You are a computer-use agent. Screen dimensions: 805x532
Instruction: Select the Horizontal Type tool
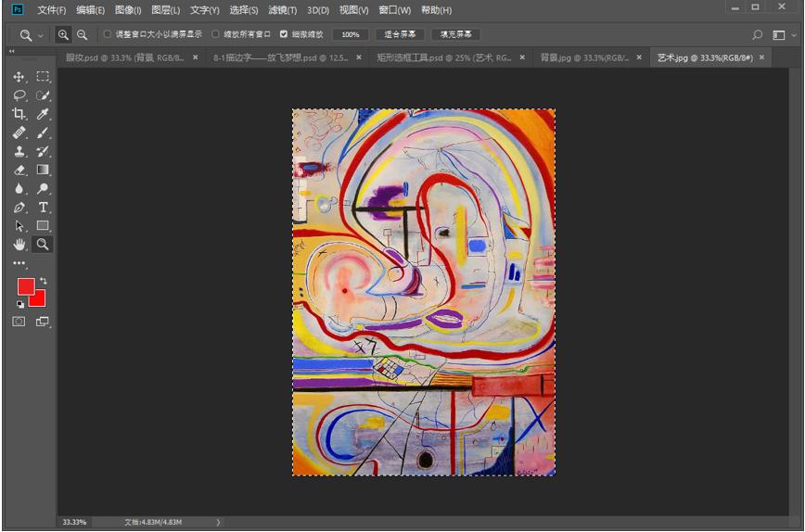pos(43,208)
